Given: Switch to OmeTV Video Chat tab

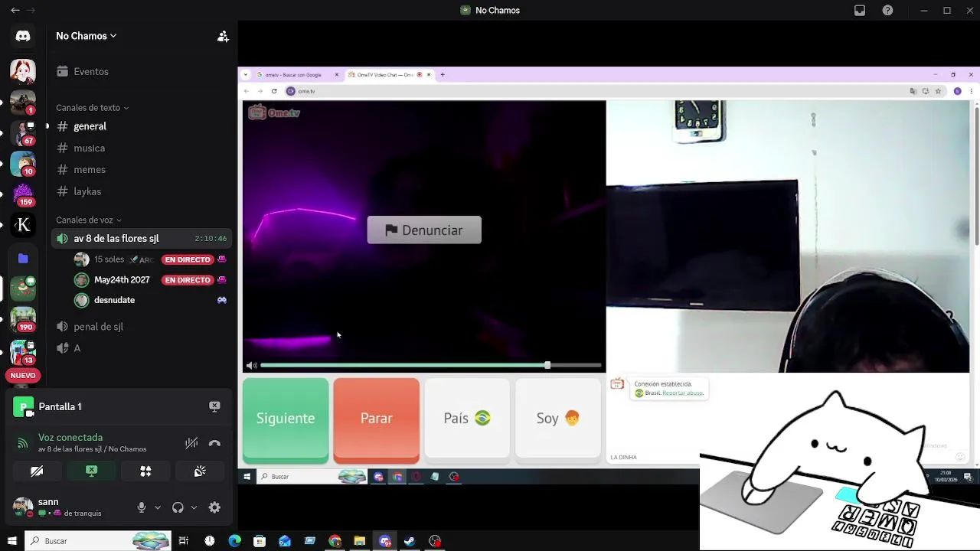Looking at the screenshot, I should [389, 75].
